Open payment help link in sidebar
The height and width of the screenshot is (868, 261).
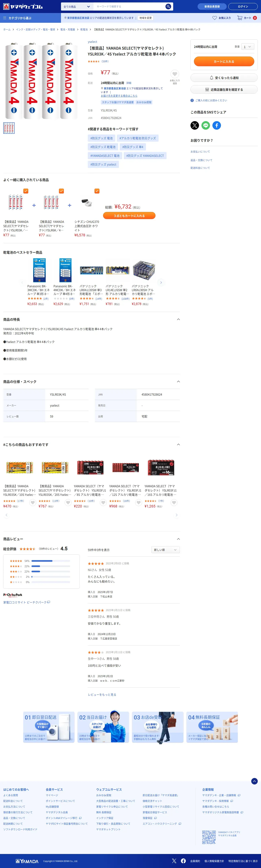[x=200, y=152]
